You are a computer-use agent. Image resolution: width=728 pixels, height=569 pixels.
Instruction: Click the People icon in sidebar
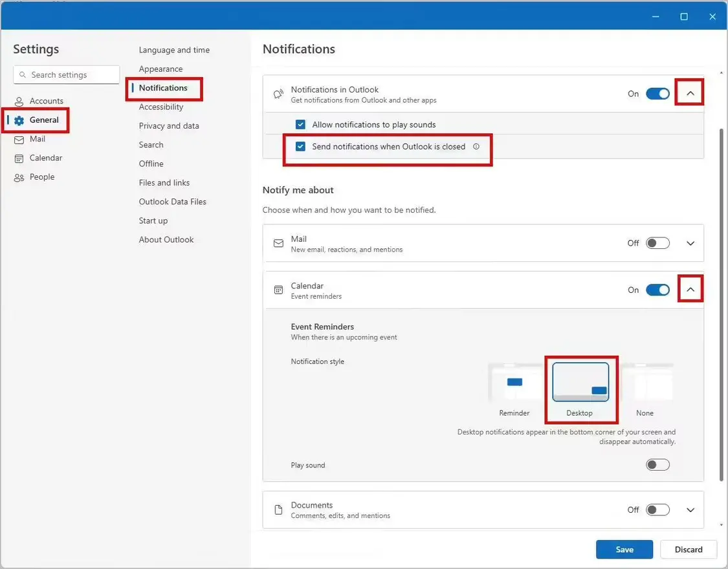tap(19, 178)
